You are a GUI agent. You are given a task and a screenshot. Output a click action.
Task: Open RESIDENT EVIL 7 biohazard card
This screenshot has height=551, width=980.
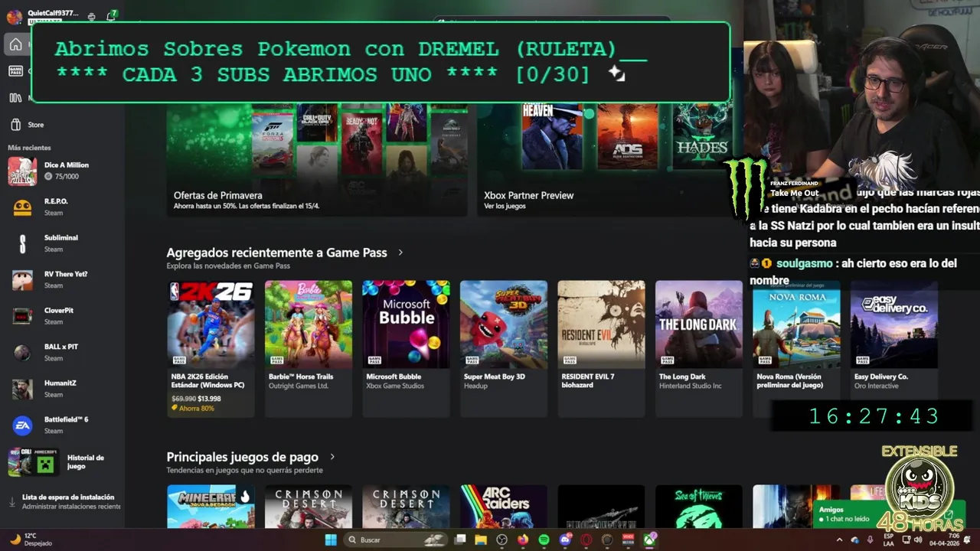pyautogui.click(x=601, y=348)
